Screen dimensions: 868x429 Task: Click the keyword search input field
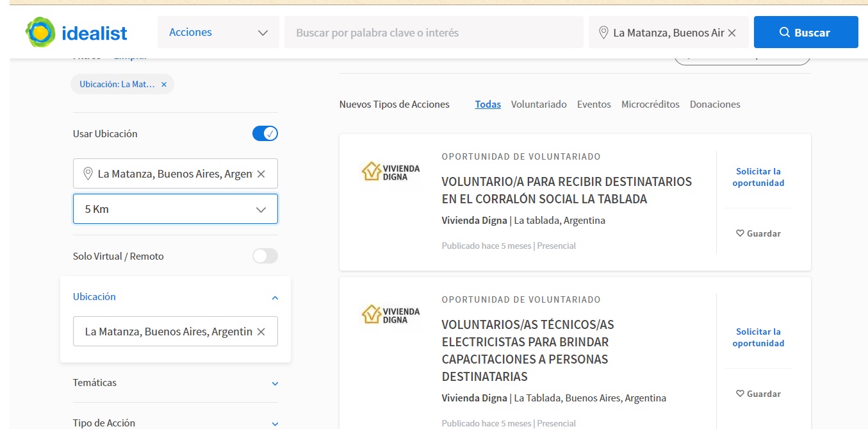[434, 31]
